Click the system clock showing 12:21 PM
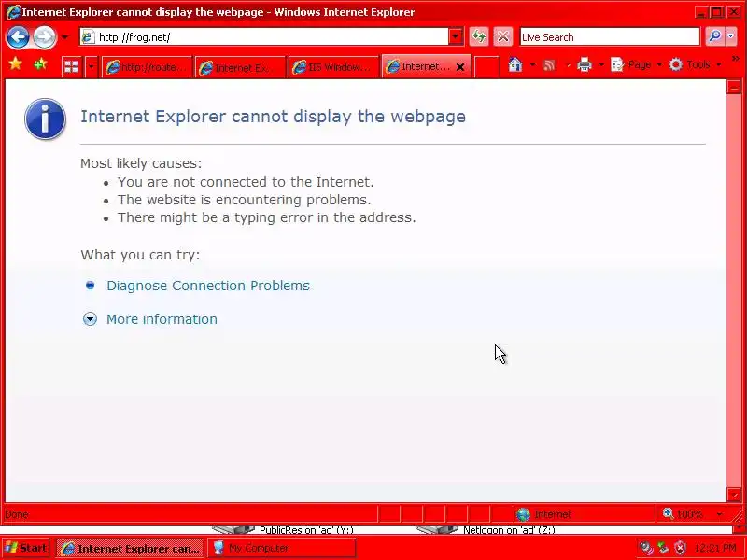747x560 pixels. pos(716,549)
